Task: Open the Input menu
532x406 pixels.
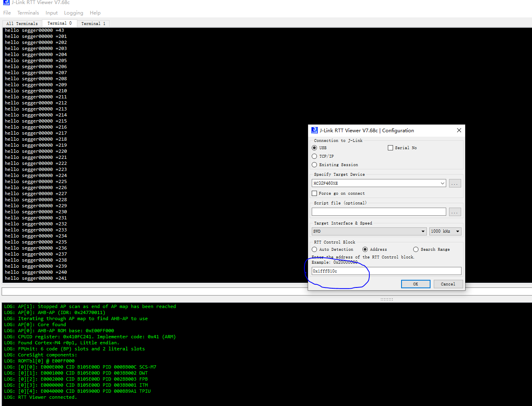Action: (x=52, y=13)
